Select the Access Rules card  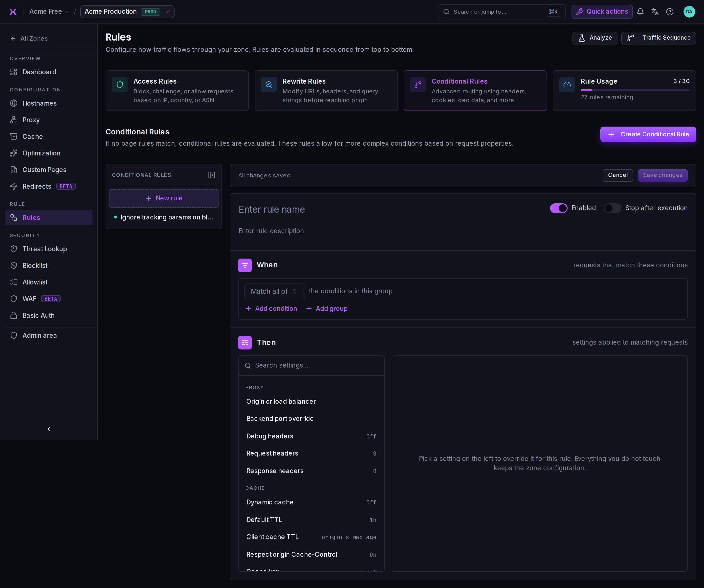coord(177,90)
